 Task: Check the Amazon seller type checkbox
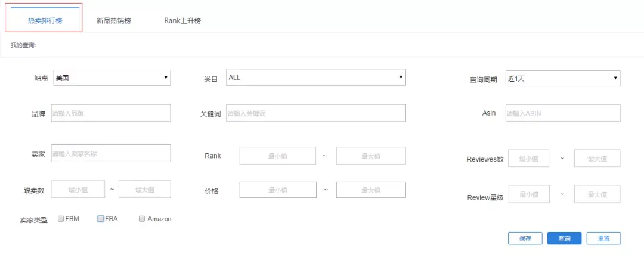click(142, 219)
